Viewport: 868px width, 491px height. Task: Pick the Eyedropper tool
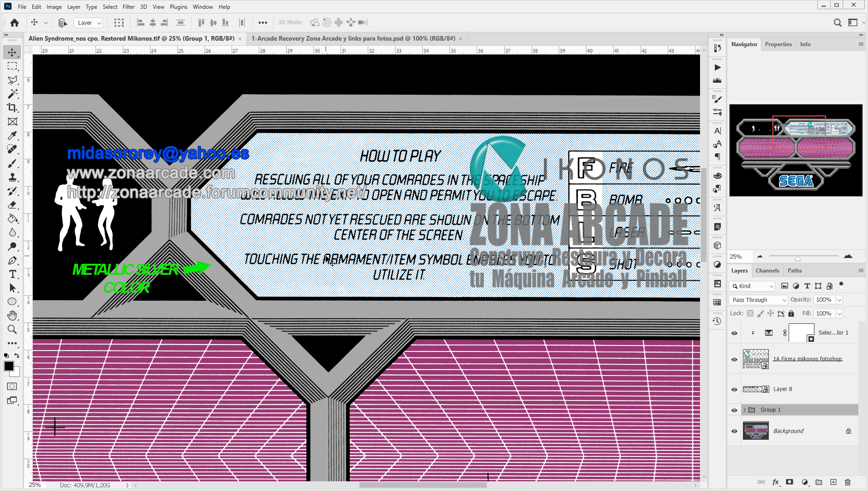[12, 135]
